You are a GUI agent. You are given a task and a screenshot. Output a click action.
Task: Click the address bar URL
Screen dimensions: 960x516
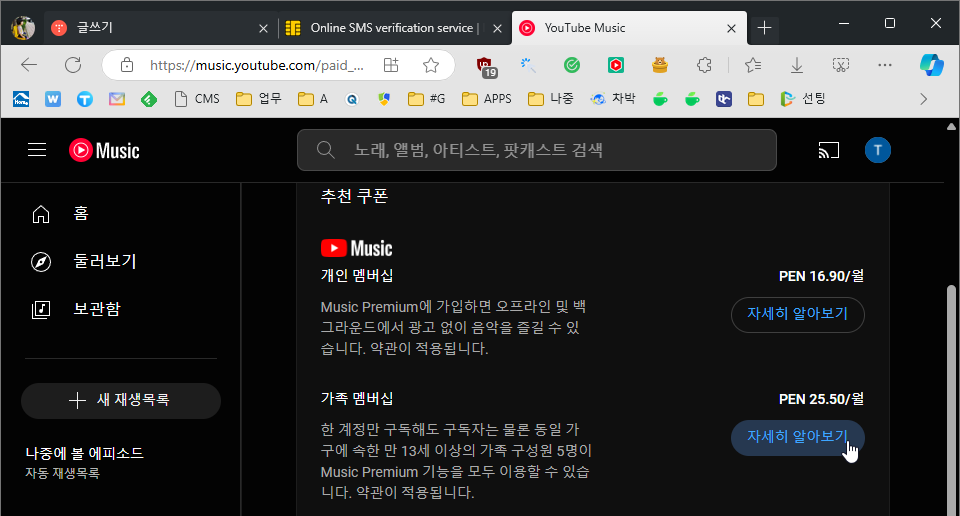tap(257, 65)
